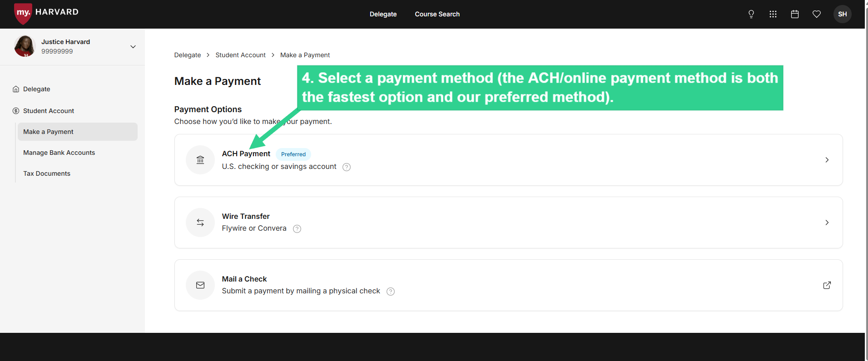Go to Delegate breadcrumb link
The image size is (868, 361).
(x=188, y=55)
